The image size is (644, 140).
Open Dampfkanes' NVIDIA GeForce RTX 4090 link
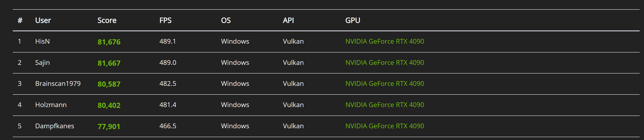pos(385,126)
